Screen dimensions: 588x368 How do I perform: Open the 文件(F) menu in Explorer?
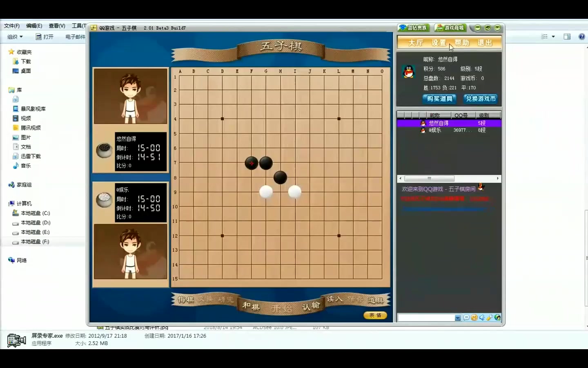[x=12, y=26]
